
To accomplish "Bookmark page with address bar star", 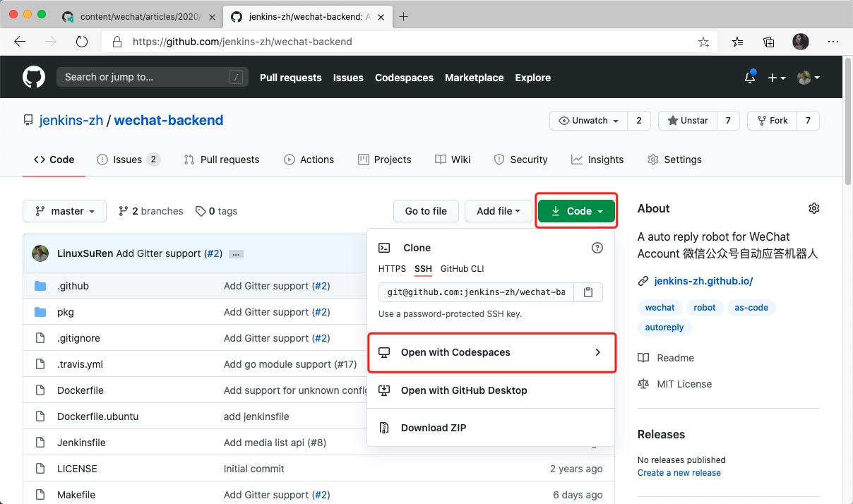I will (703, 42).
